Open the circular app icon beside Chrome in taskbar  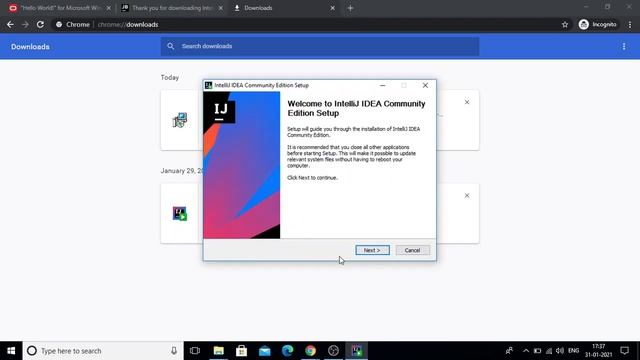pyautogui.click(x=333, y=351)
